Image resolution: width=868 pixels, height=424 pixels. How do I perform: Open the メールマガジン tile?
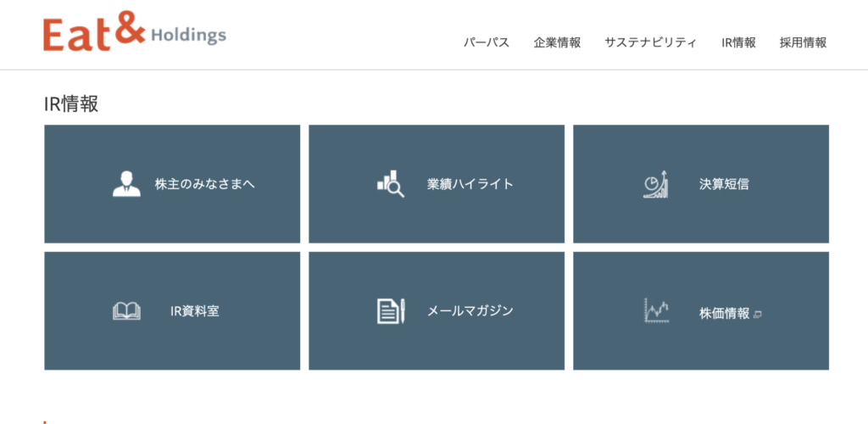point(437,311)
